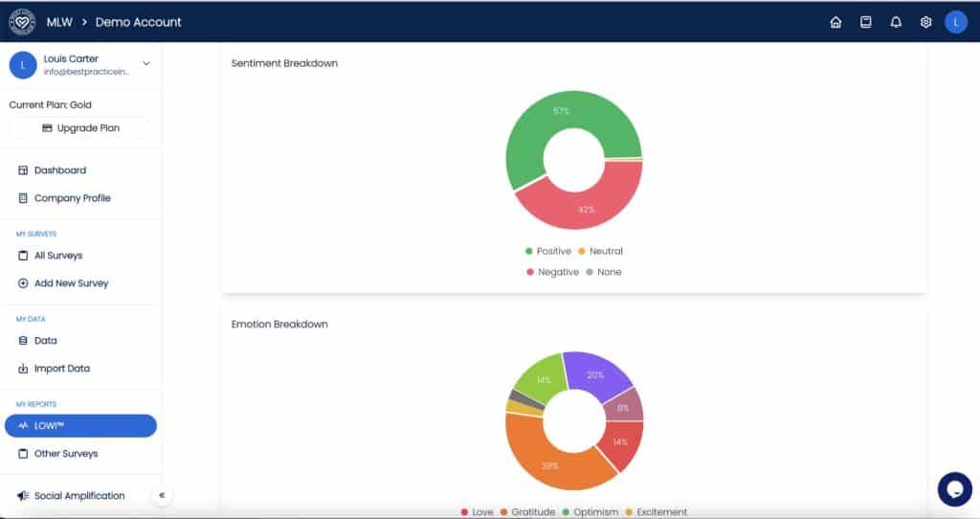
Task: Open the home icon in top bar
Action: tap(835, 23)
